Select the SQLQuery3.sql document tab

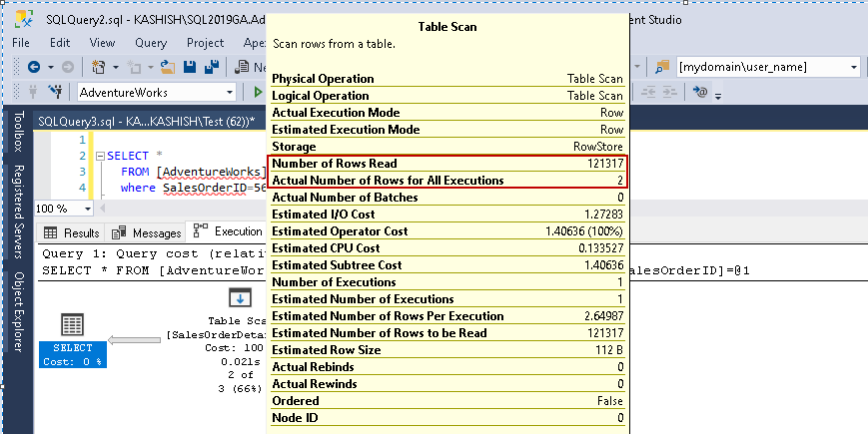(x=146, y=122)
